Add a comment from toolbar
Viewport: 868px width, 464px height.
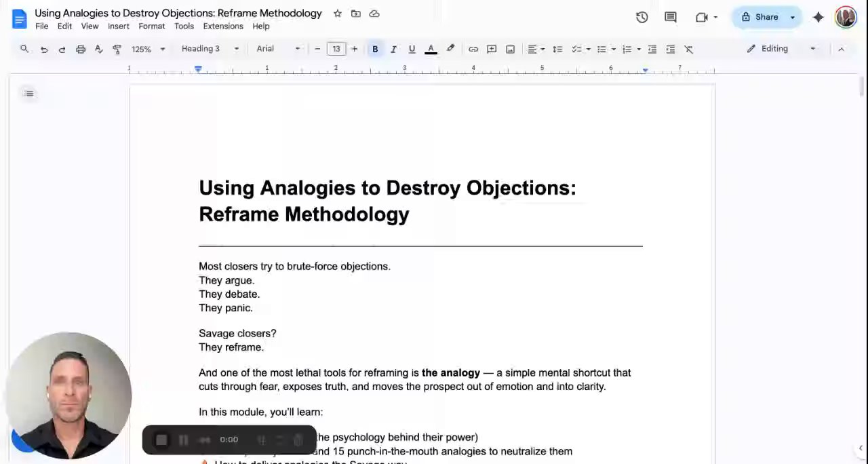coord(492,49)
